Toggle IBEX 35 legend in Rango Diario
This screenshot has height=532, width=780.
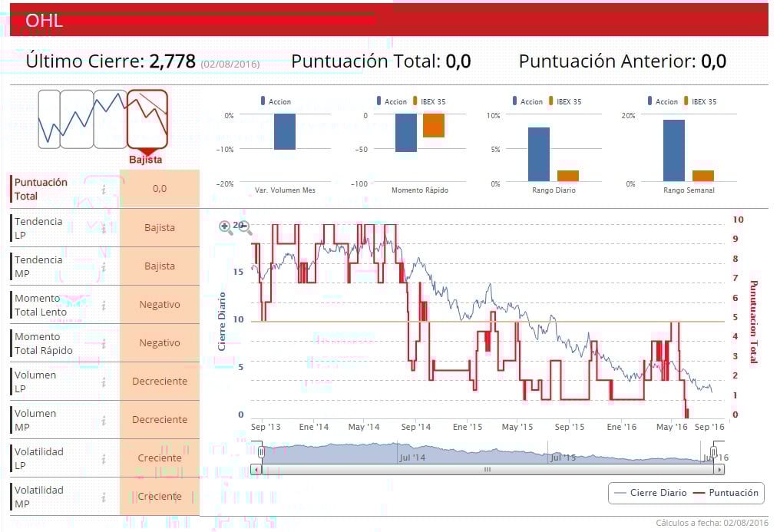(565, 101)
